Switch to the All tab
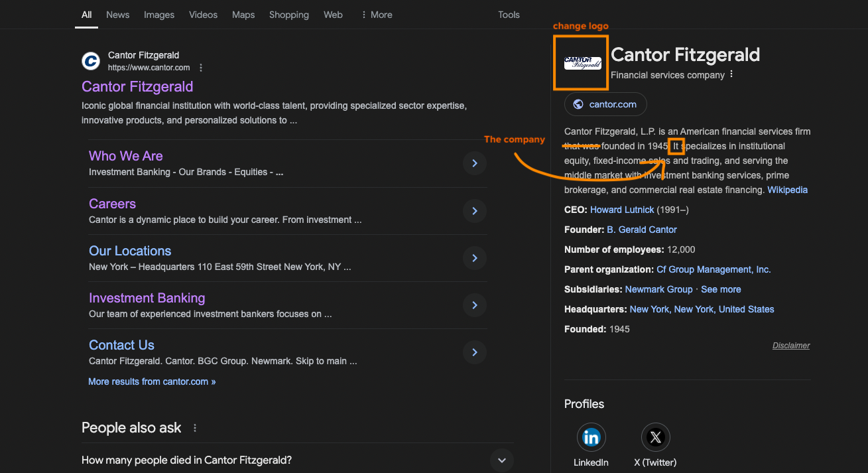 point(87,15)
